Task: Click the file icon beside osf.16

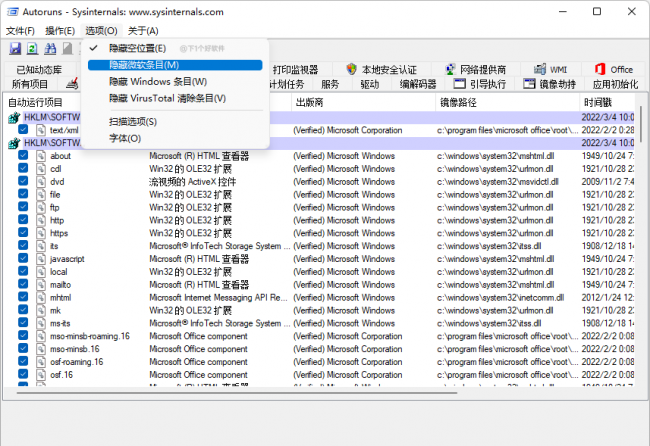Action: [x=41, y=375]
